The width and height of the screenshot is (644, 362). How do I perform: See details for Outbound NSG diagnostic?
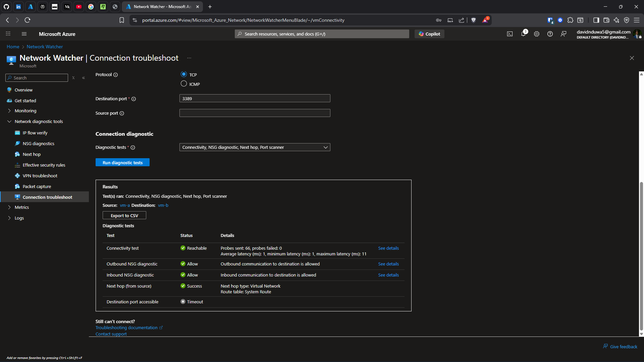tap(388, 264)
